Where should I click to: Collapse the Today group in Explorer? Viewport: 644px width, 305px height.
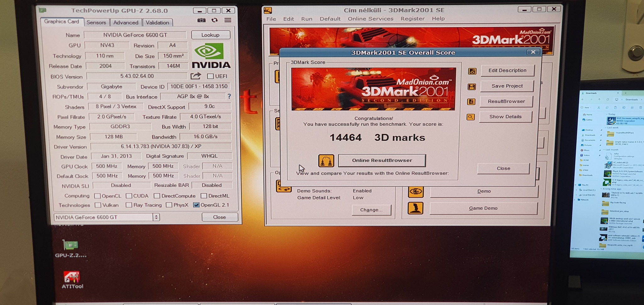click(x=606, y=114)
